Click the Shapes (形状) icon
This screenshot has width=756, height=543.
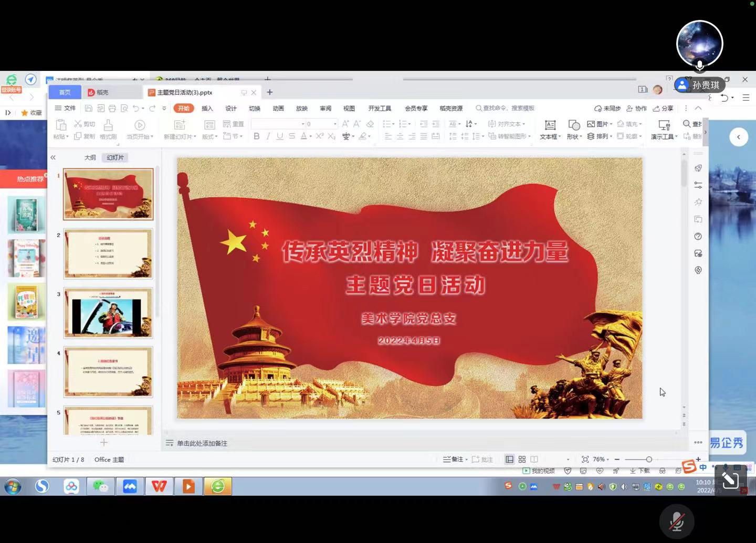[574, 125]
